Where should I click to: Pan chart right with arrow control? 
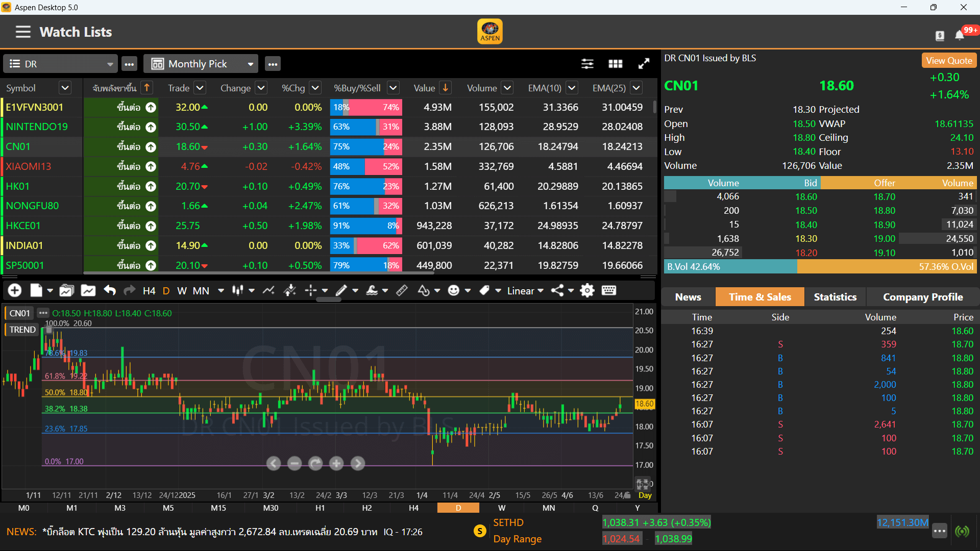click(x=358, y=463)
